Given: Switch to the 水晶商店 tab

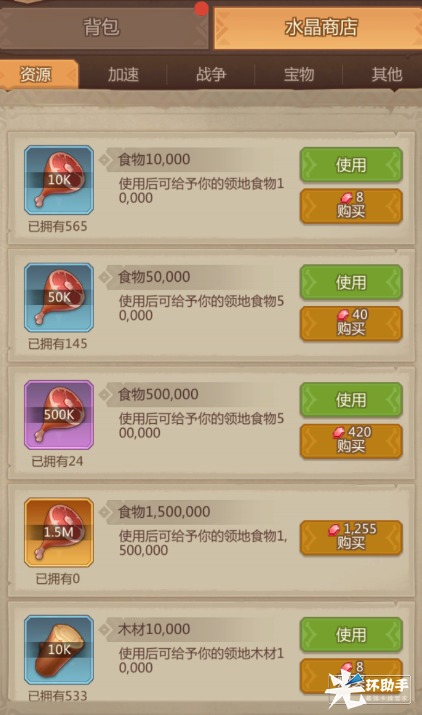Looking at the screenshot, I should [318, 28].
